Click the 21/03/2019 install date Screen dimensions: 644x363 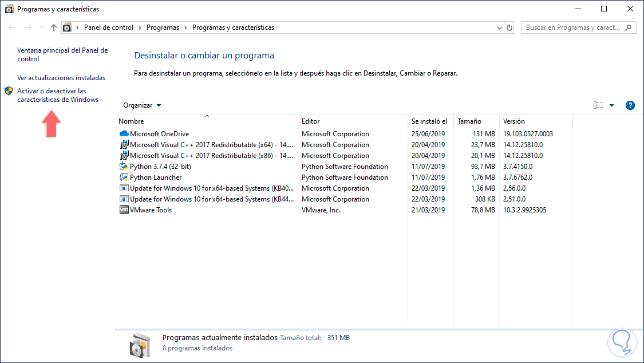428,210
